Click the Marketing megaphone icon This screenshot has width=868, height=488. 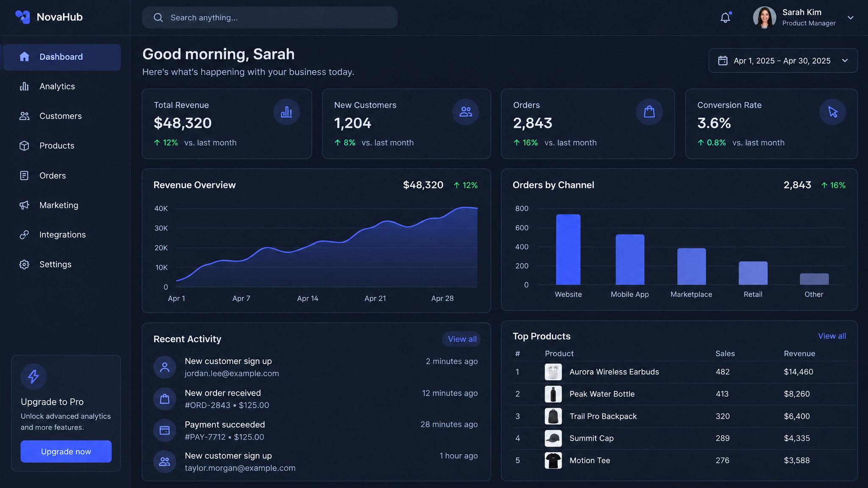pyautogui.click(x=24, y=205)
